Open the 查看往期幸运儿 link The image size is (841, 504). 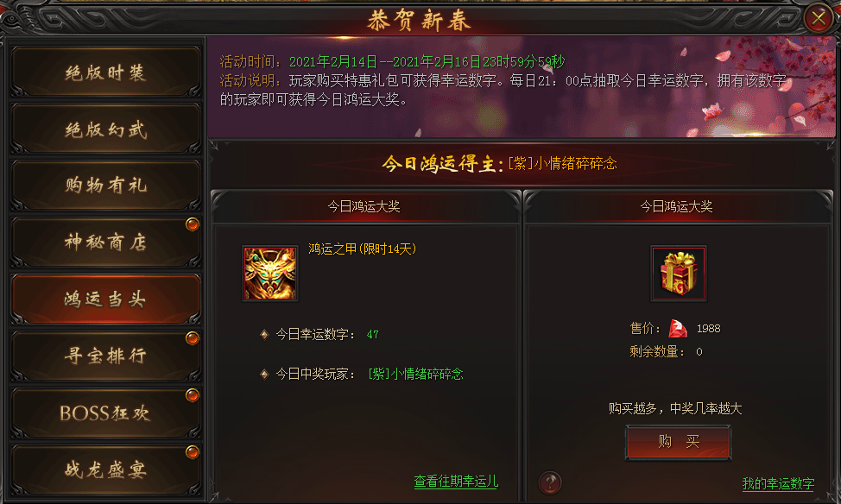pos(456,481)
